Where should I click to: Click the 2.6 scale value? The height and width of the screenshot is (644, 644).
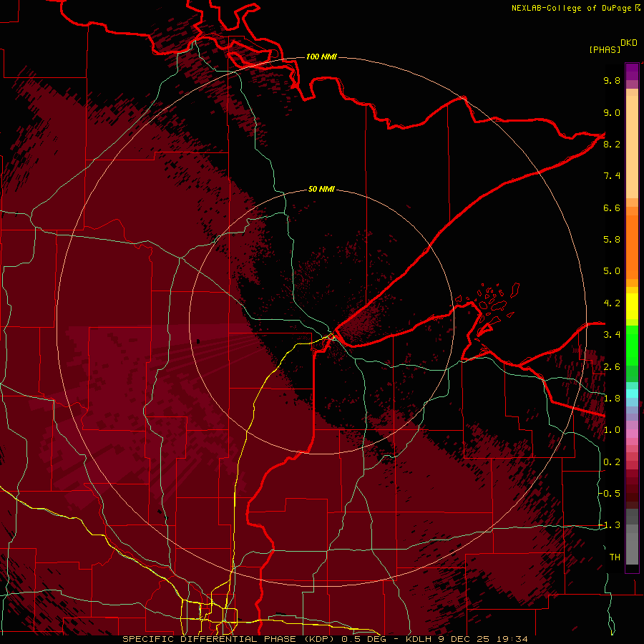pos(612,367)
